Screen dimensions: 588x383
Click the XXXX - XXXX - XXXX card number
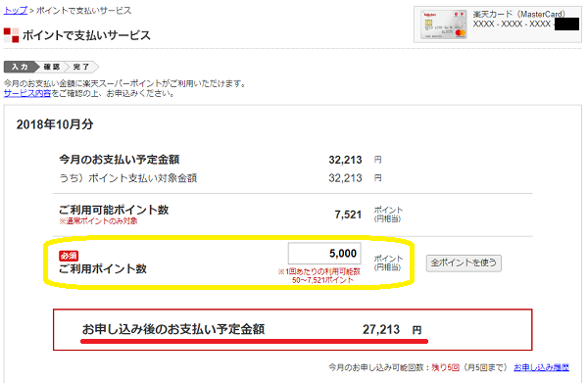(x=512, y=24)
